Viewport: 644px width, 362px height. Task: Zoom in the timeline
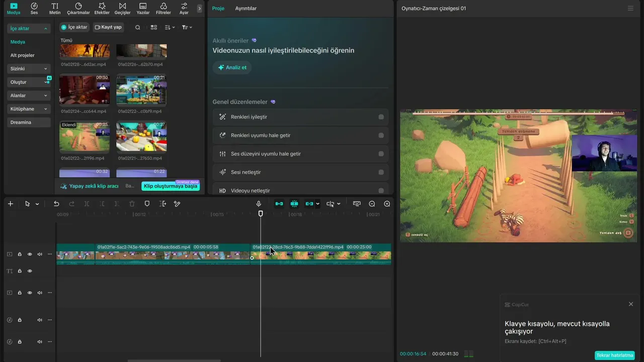387,204
